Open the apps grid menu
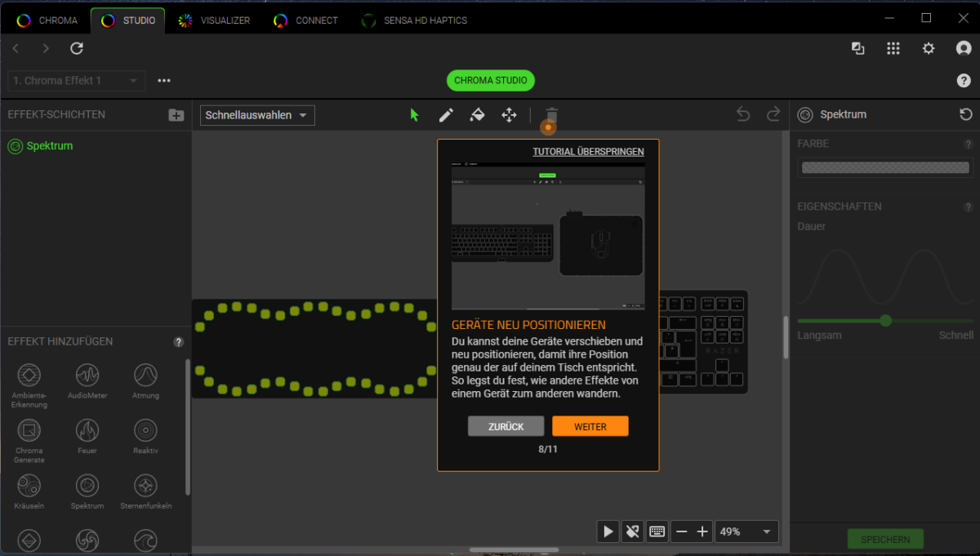 pyautogui.click(x=893, y=49)
